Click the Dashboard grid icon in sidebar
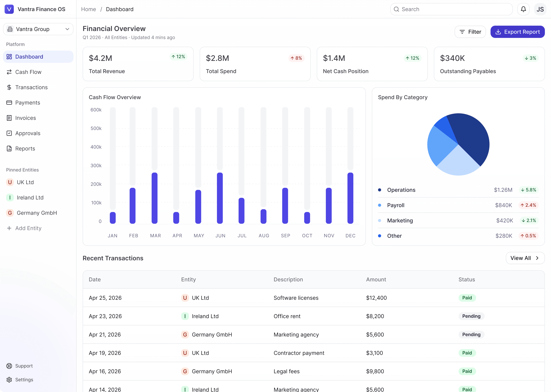 [9, 57]
